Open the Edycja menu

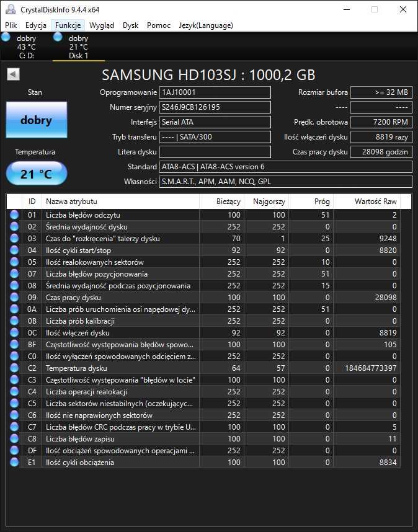[x=35, y=25]
